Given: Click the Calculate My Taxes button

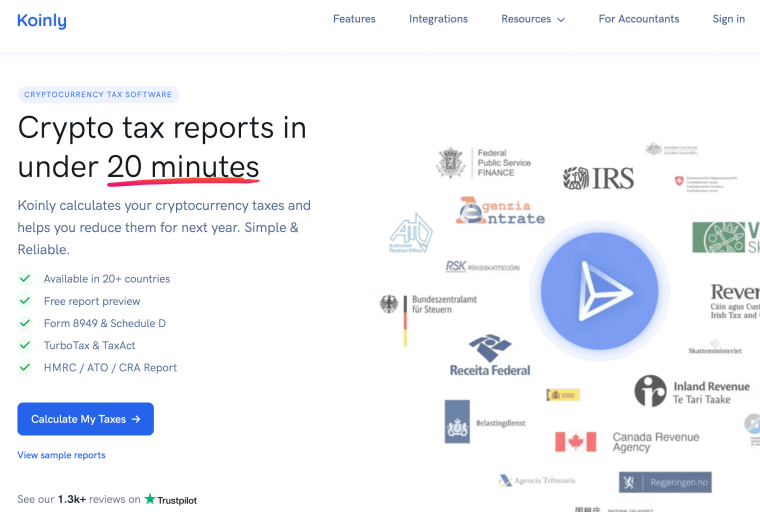Looking at the screenshot, I should click(85, 419).
